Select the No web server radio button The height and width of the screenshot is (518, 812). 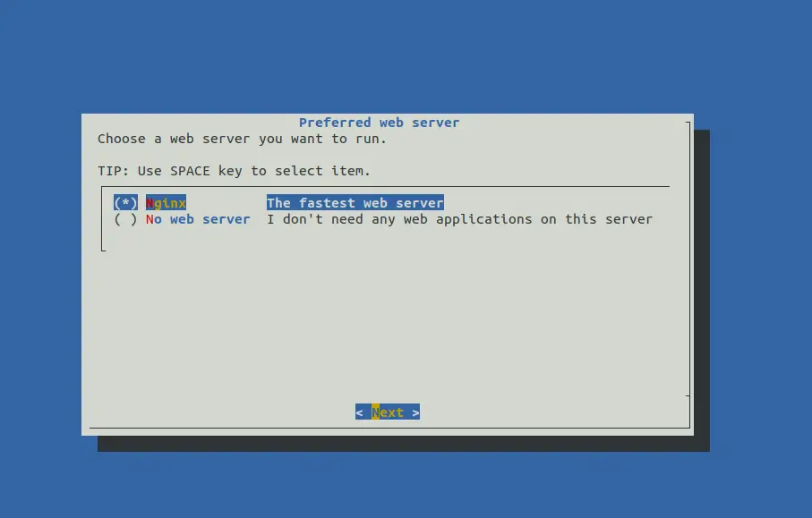pyautogui.click(x=125, y=219)
